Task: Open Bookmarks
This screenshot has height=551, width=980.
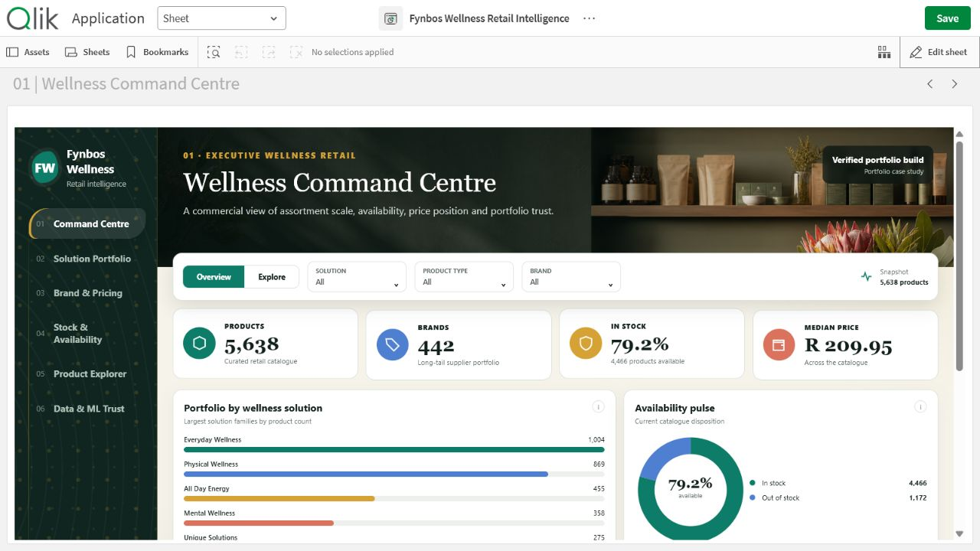Action: [x=157, y=52]
